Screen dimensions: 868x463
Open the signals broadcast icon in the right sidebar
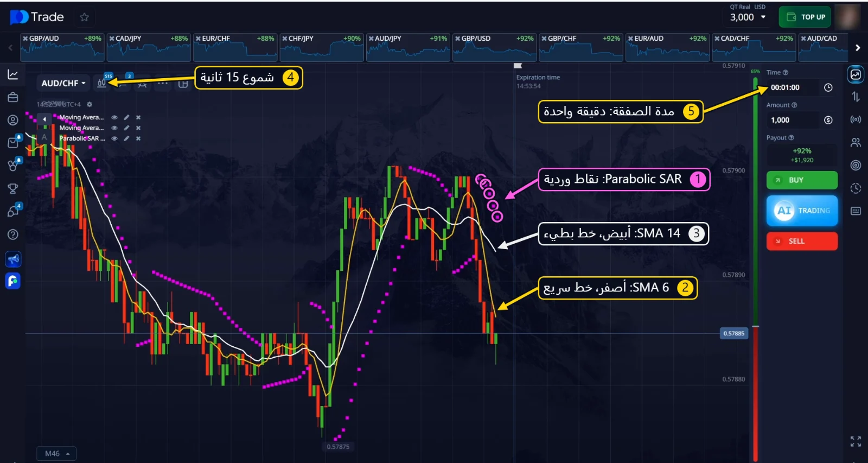856,119
